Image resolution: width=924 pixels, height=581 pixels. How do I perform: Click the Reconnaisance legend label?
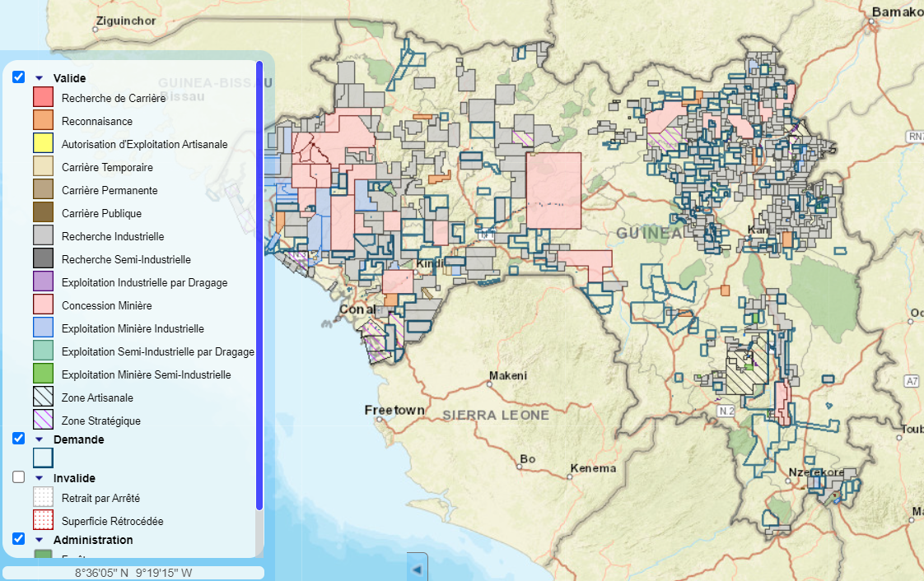pos(96,121)
